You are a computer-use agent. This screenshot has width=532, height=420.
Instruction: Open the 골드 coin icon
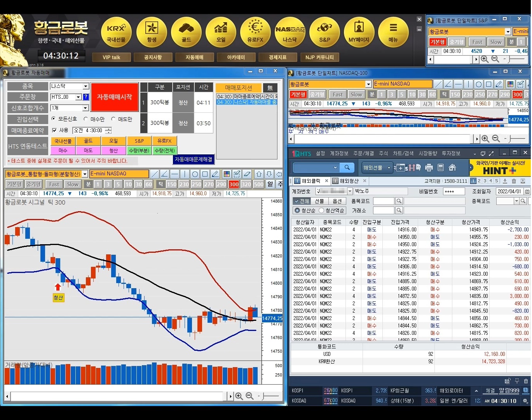click(186, 33)
